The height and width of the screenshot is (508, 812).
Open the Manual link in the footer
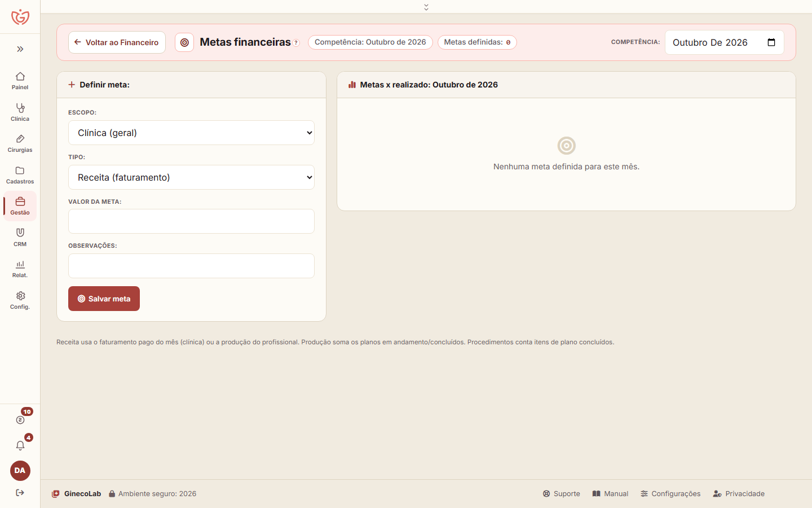[610, 494]
